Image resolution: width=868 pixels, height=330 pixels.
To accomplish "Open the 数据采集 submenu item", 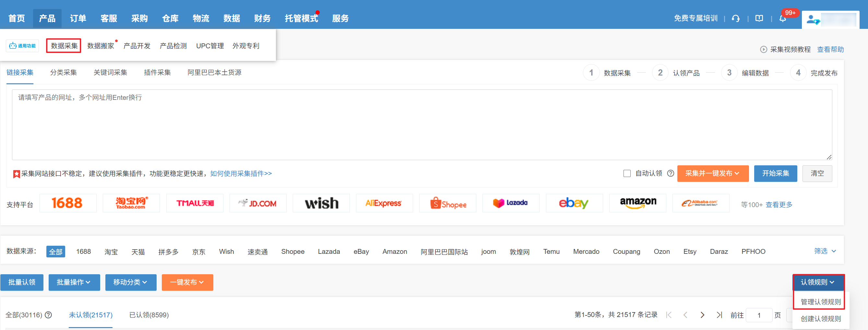I will tap(64, 46).
